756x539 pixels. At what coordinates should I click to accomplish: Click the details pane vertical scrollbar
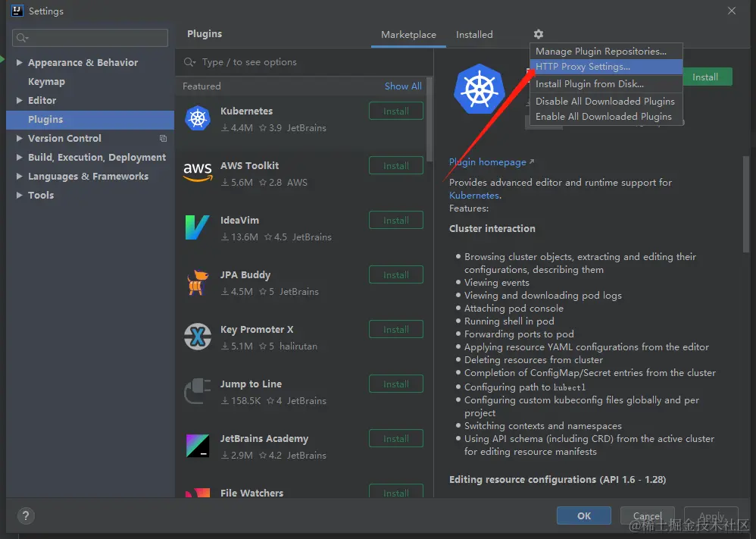coord(746,204)
